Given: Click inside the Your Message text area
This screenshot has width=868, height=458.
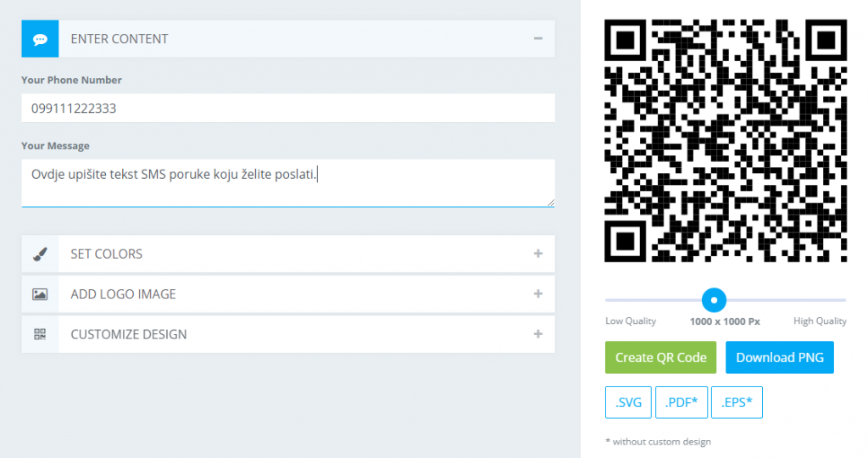Looking at the screenshot, I should pyautogui.click(x=288, y=182).
